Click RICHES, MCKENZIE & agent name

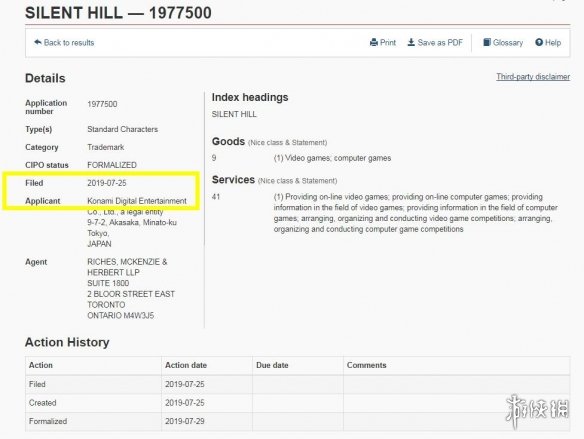point(127,262)
